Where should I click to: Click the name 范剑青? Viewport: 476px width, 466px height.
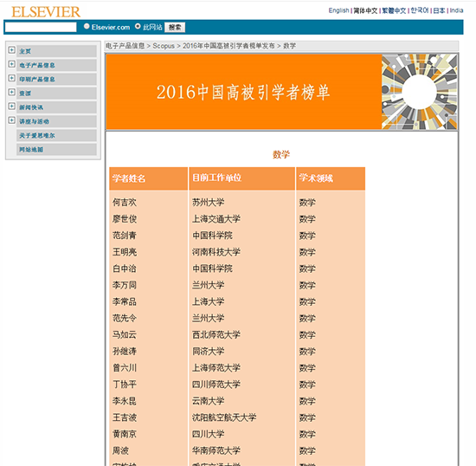(x=125, y=236)
